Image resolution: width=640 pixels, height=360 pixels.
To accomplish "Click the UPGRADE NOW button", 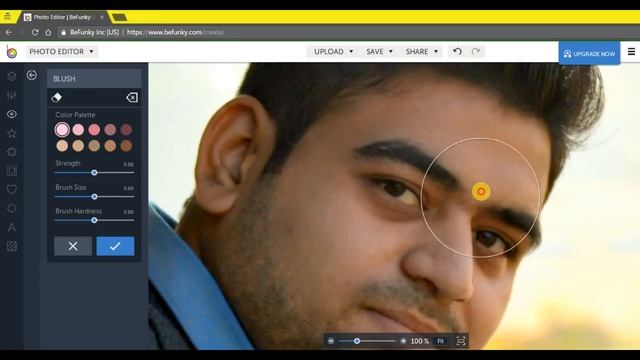I will tap(589, 53).
